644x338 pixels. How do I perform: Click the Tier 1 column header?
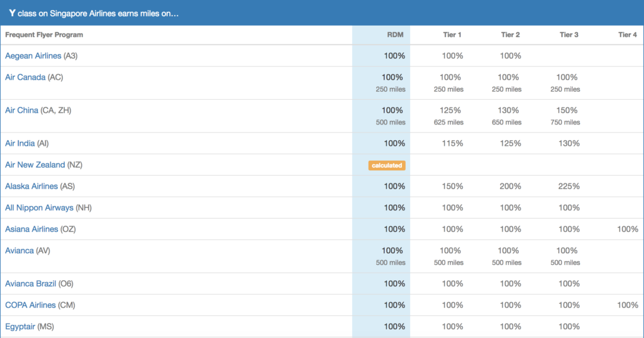click(452, 35)
